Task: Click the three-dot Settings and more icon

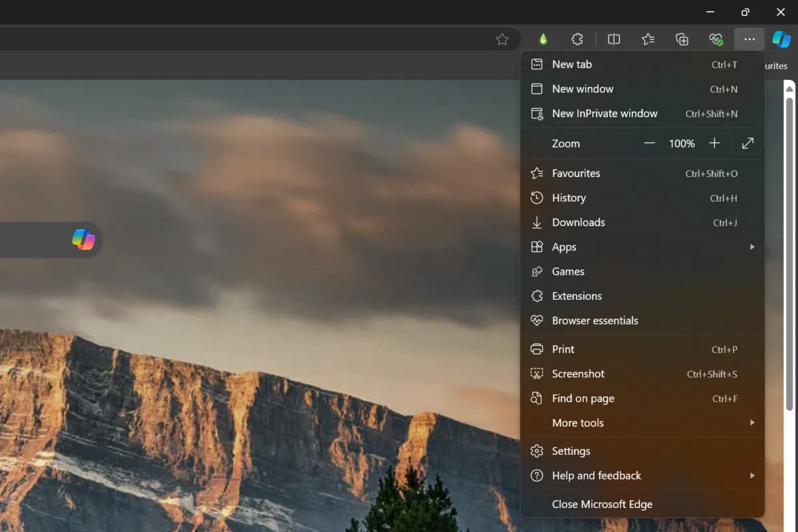Action: point(749,39)
